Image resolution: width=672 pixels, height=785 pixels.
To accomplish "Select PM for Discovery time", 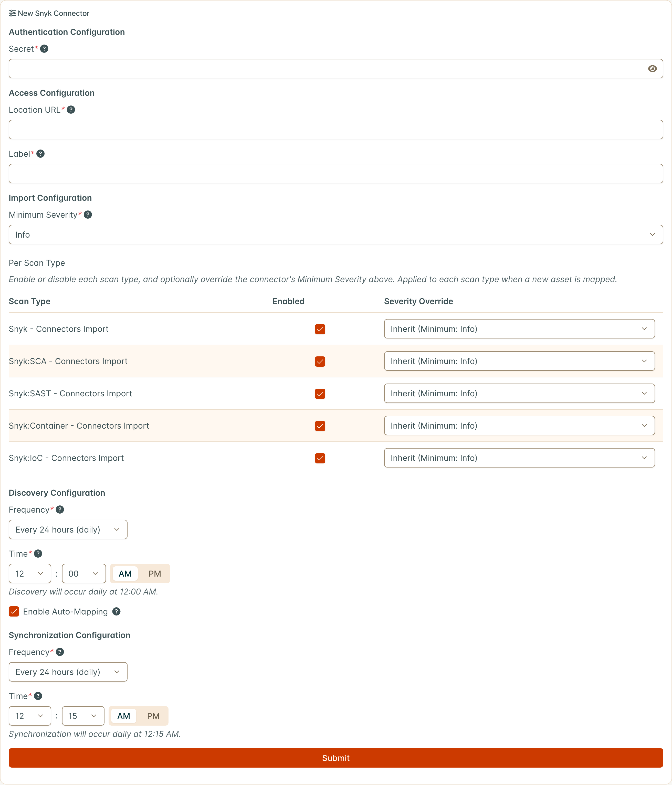I will click(155, 574).
